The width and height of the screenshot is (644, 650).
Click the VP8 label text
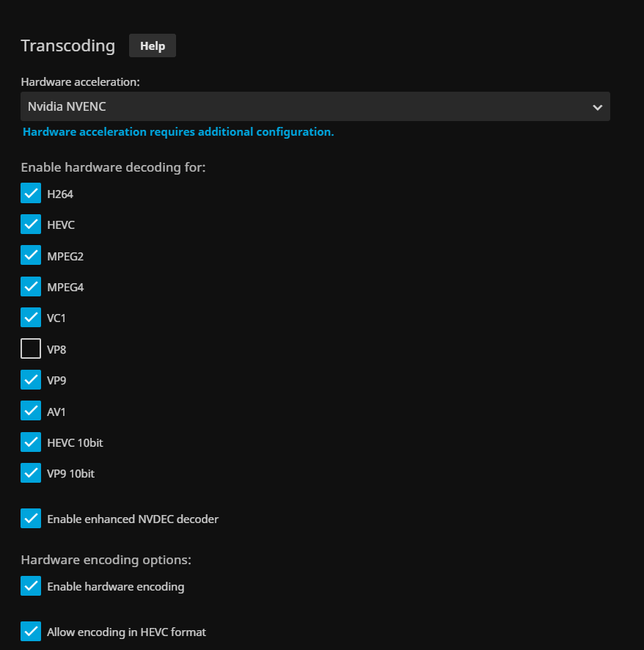click(x=56, y=350)
